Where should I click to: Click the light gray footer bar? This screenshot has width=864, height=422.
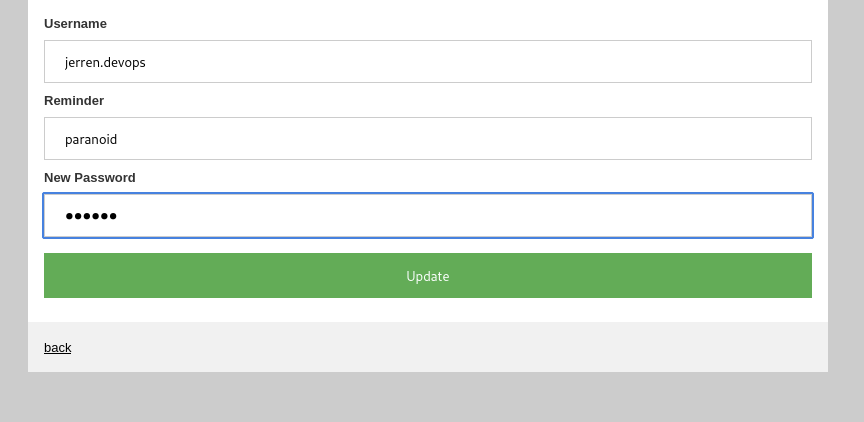pos(450,347)
